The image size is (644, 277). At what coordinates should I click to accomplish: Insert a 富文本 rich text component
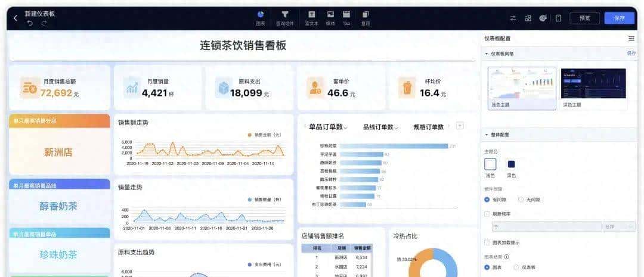point(312,18)
